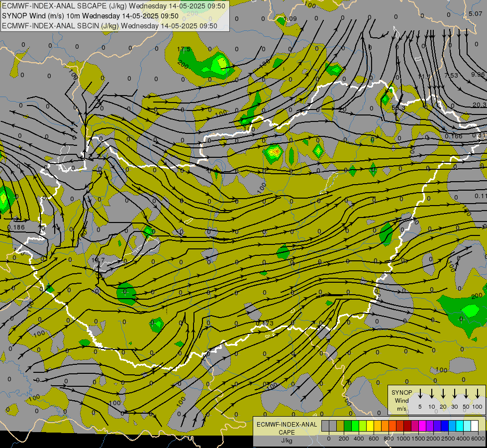Click the ECMWF-INDEX-ANAL CAPE legend title

pyautogui.click(x=287, y=428)
